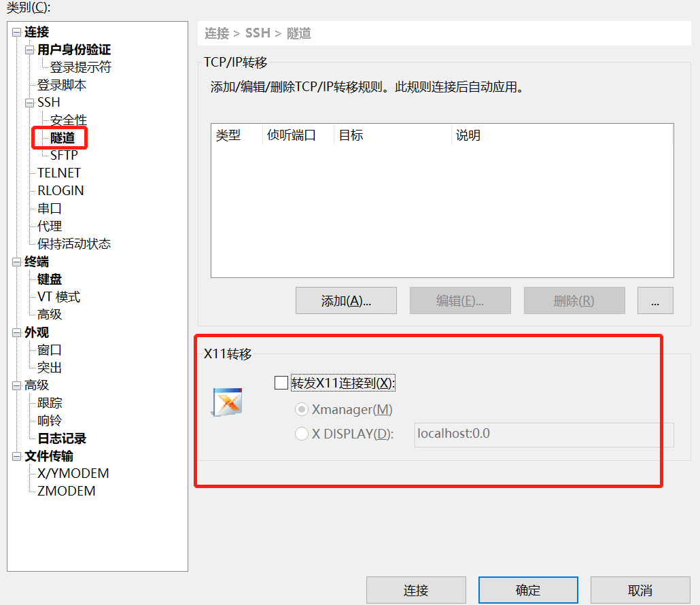This screenshot has height=605, width=700.
Task: Click the 编辑(E)... button
Action: [460, 300]
